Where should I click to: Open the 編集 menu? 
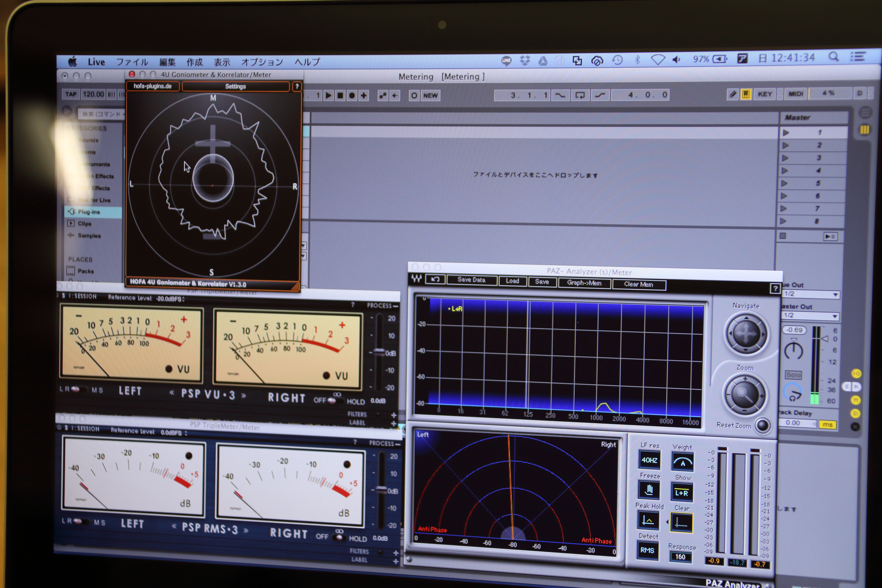coord(167,62)
